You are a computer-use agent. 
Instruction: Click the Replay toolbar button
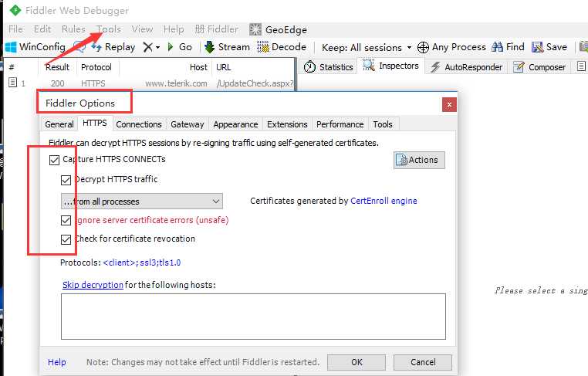pos(113,47)
